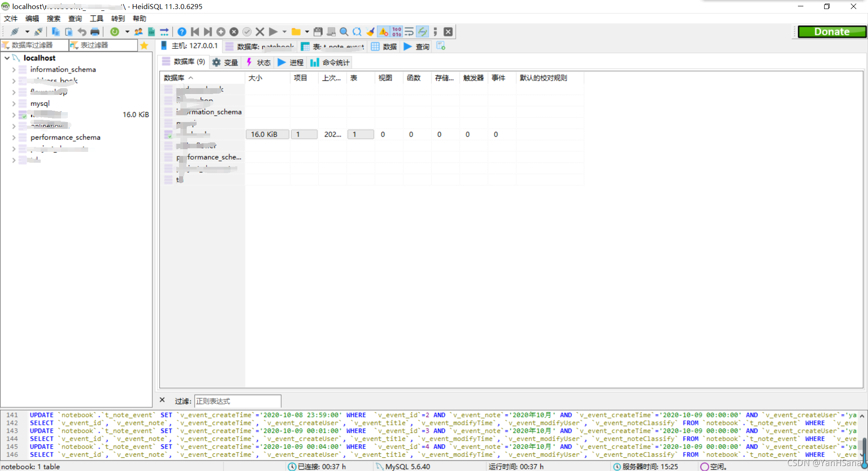868x471 pixels.
Task: Open the connect icon's dropdown arrow
Action: (27, 32)
